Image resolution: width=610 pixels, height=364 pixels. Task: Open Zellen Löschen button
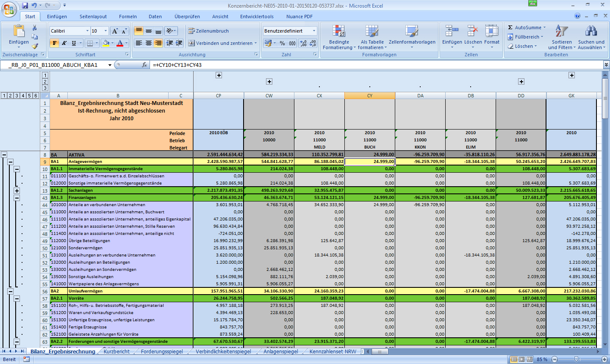[x=473, y=36]
